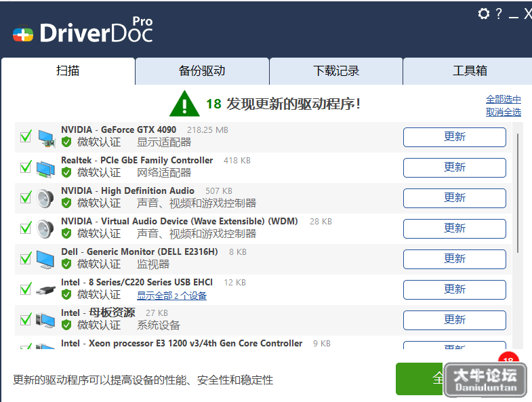Click the '更新的驱动程序可以提高设备的性能' footer text
The height and width of the screenshot is (402, 532).
(143, 380)
